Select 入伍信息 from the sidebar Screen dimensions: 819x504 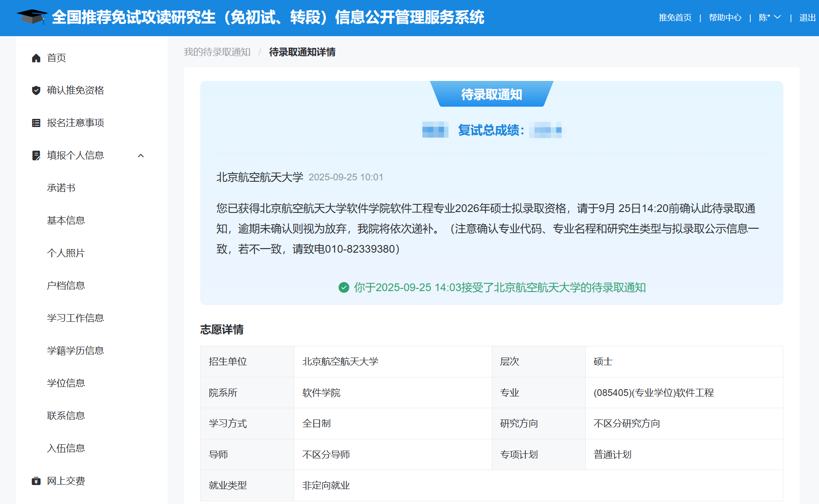click(x=65, y=448)
